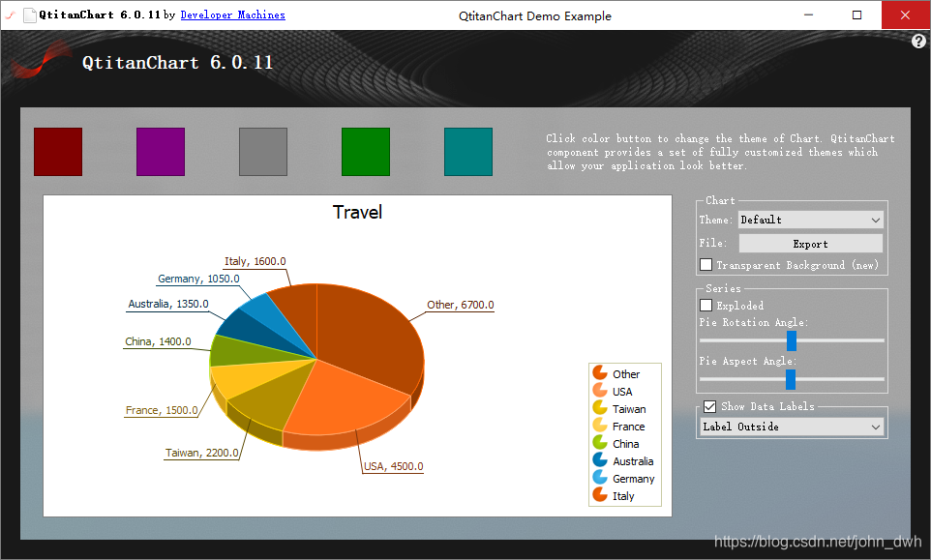The height and width of the screenshot is (560, 931).
Task: Click the 'USA, 4500.0' data label
Action: 393,466
